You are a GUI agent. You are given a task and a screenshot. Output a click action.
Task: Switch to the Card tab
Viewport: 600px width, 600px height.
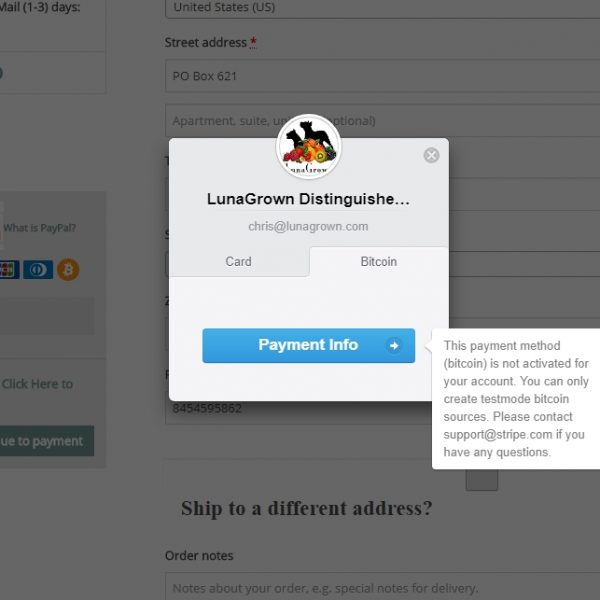pos(239,261)
